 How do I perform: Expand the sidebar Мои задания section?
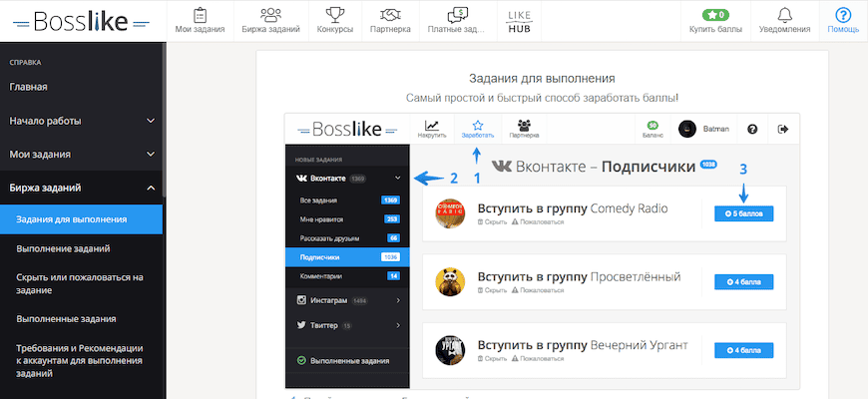click(x=82, y=154)
